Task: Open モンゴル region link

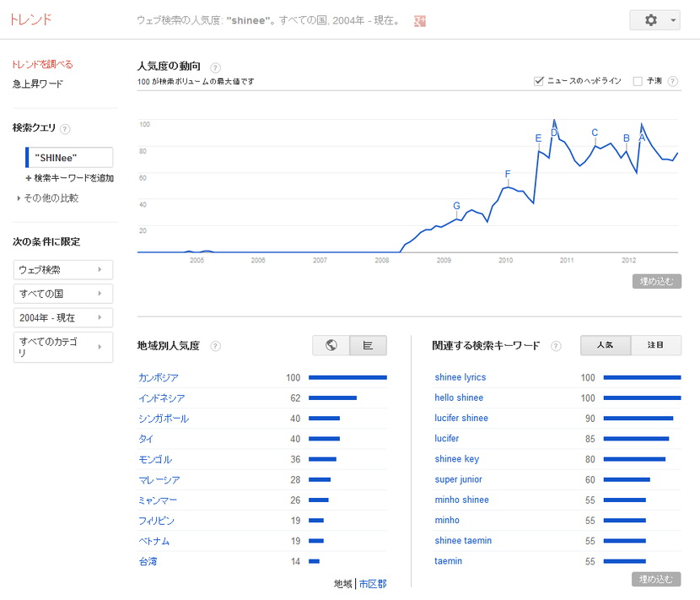Action: 155,459
